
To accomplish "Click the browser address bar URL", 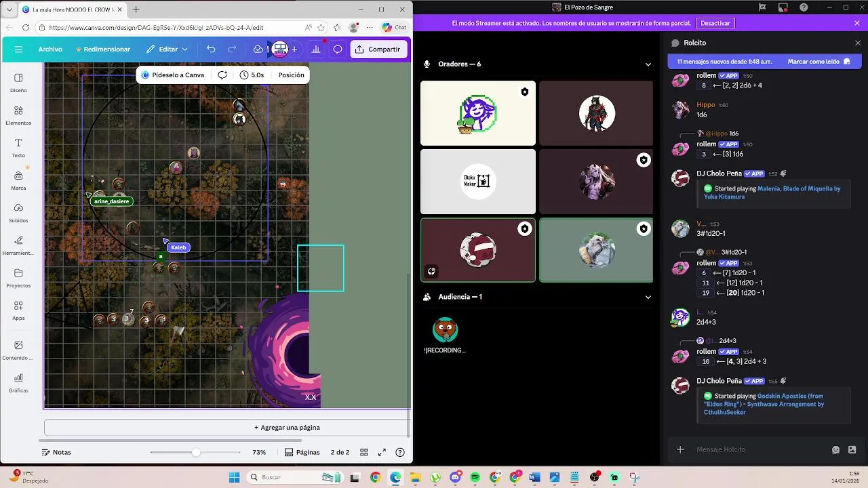I will 156,28.
